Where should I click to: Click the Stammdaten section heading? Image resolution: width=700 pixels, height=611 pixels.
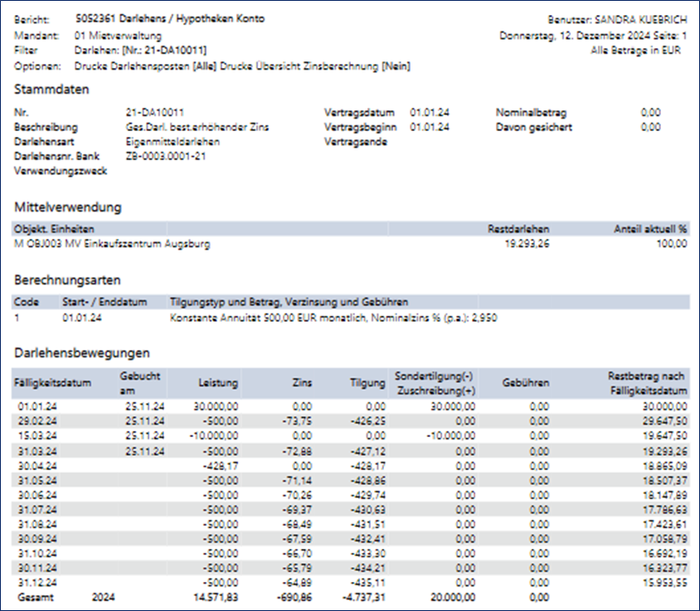coord(51,90)
